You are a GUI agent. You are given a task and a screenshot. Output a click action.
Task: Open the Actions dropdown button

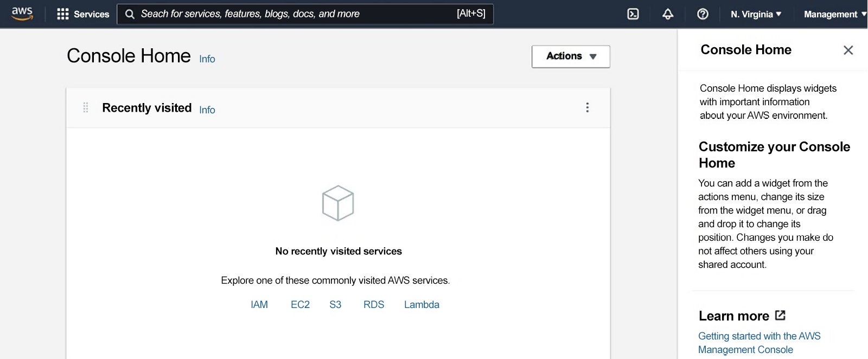571,56
